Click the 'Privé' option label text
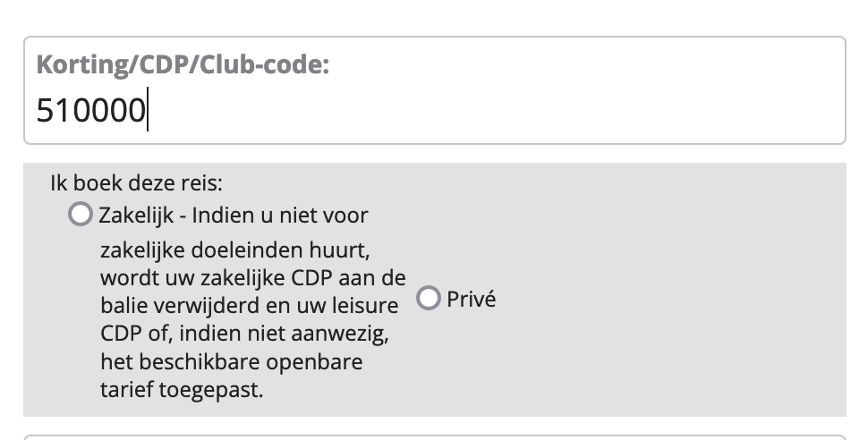 point(471,299)
